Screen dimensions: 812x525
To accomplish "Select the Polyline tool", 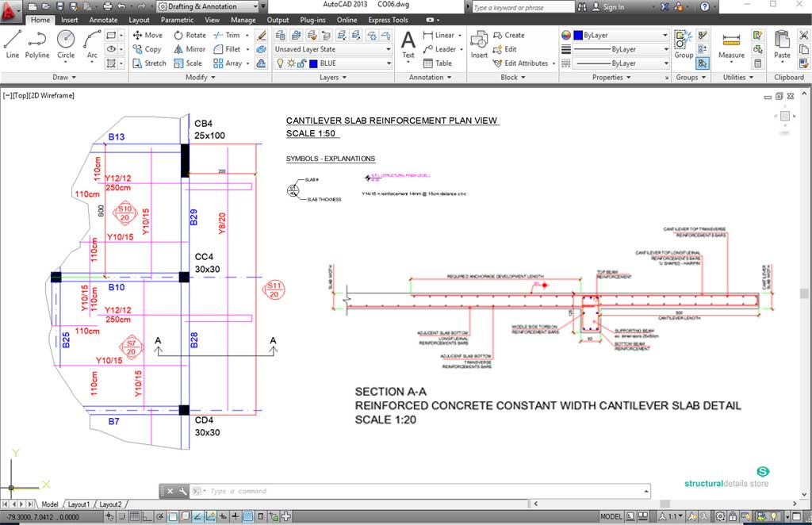I will (37, 44).
